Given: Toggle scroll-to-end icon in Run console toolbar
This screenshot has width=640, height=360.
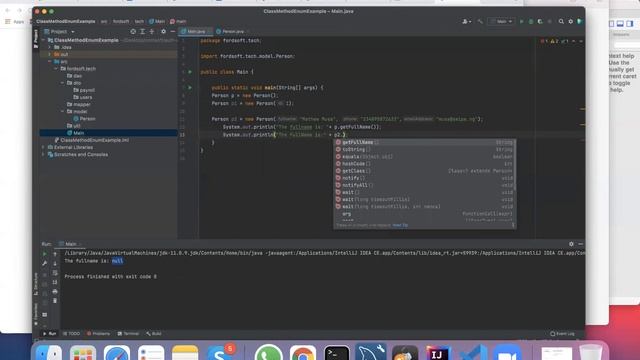Looking at the screenshot, I should point(55,282).
